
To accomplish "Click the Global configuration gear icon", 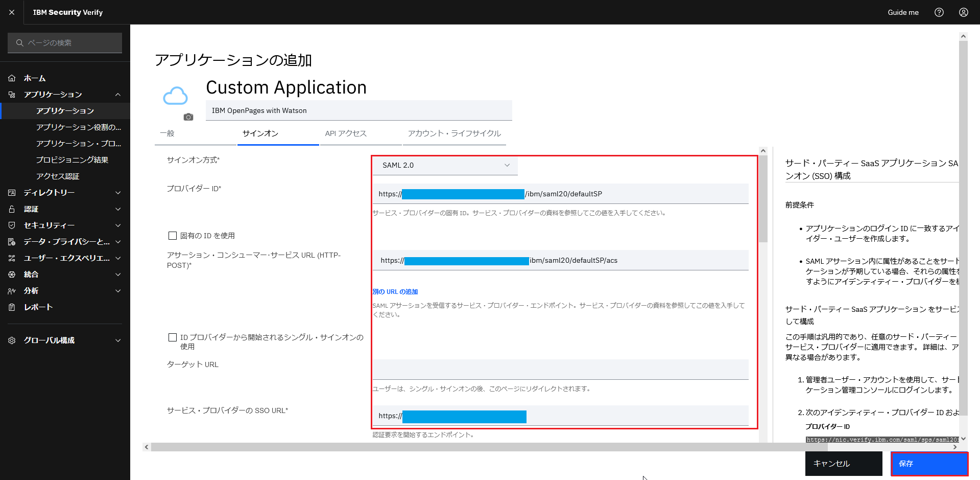I will pyautogui.click(x=12, y=340).
